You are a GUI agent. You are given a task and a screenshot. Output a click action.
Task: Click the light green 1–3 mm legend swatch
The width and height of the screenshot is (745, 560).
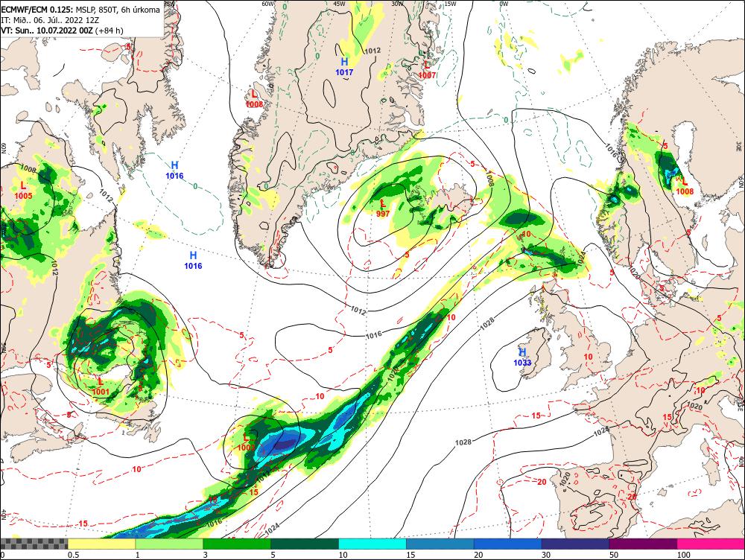coord(169,544)
